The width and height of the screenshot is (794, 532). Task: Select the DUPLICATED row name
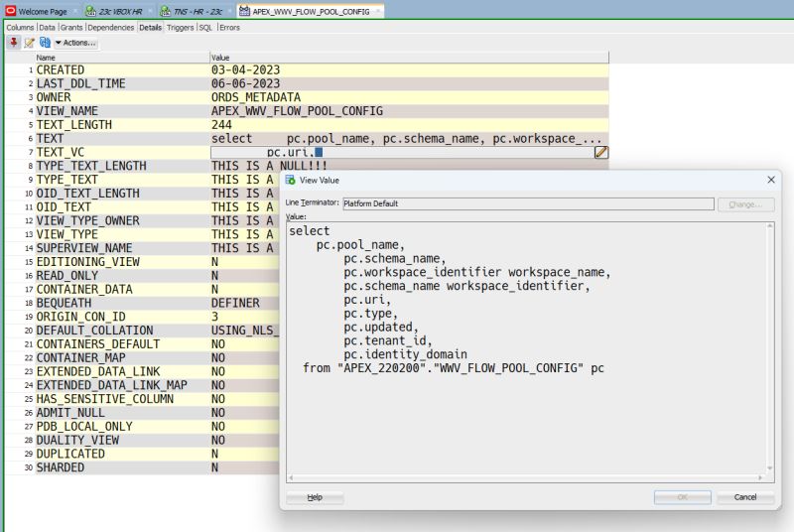pos(70,453)
